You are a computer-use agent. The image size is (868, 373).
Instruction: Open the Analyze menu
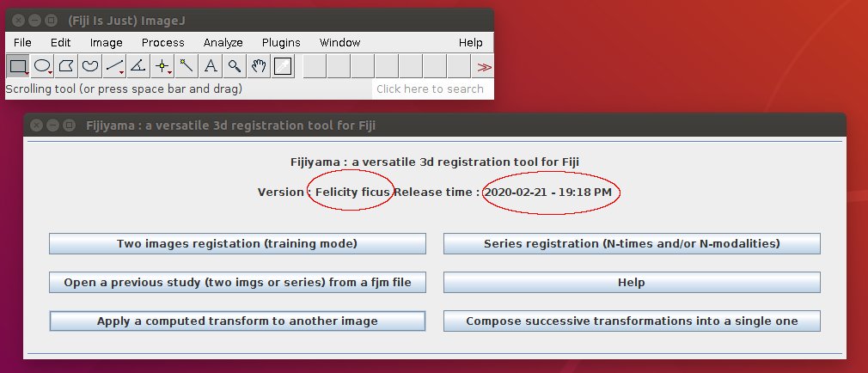tap(223, 43)
